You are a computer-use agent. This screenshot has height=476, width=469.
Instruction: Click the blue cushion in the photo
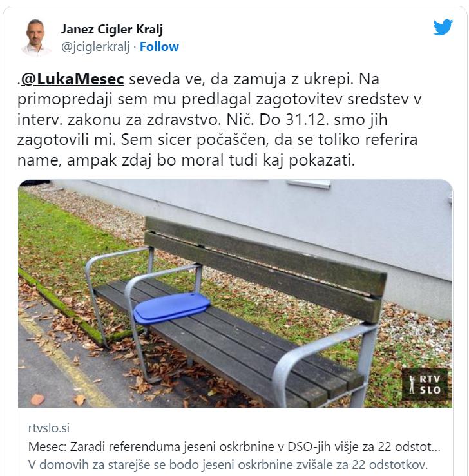point(172,307)
